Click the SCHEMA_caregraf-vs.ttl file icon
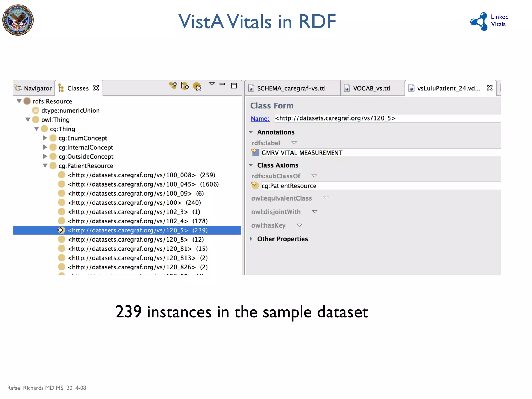The image size is (532, 399). [251, 88]
